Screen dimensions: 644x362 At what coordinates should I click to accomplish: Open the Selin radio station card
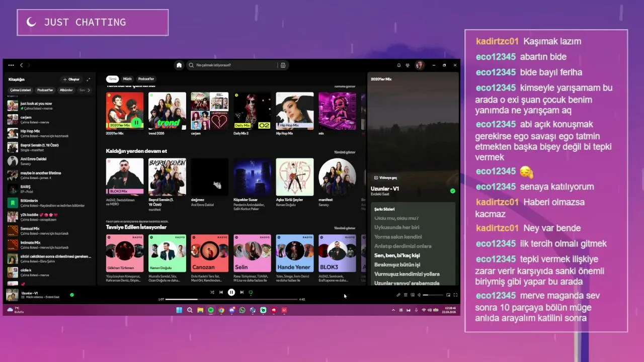click(252, 258)
